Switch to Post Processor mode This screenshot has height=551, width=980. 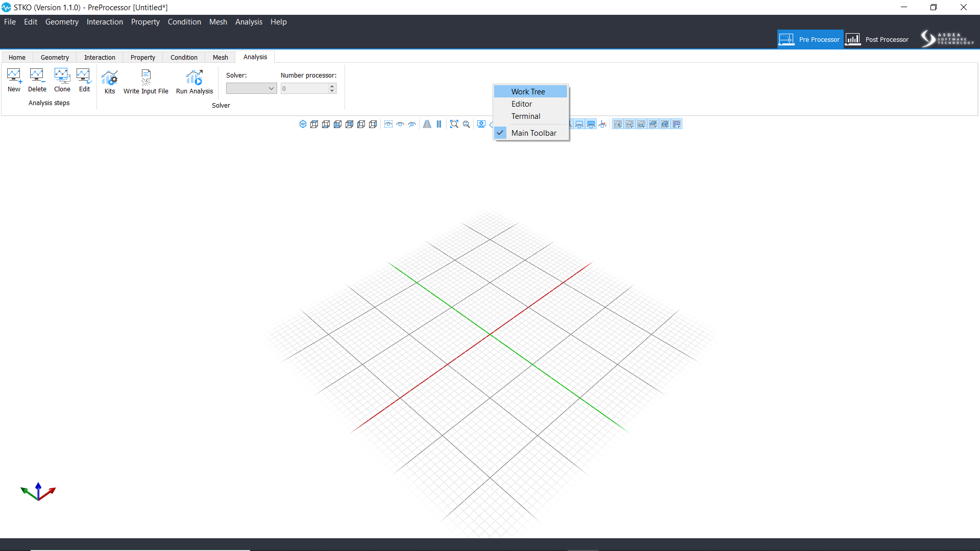tap(877, 39)
